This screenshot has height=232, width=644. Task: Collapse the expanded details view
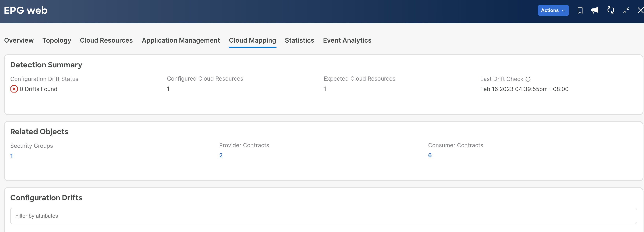pos(626,10)
